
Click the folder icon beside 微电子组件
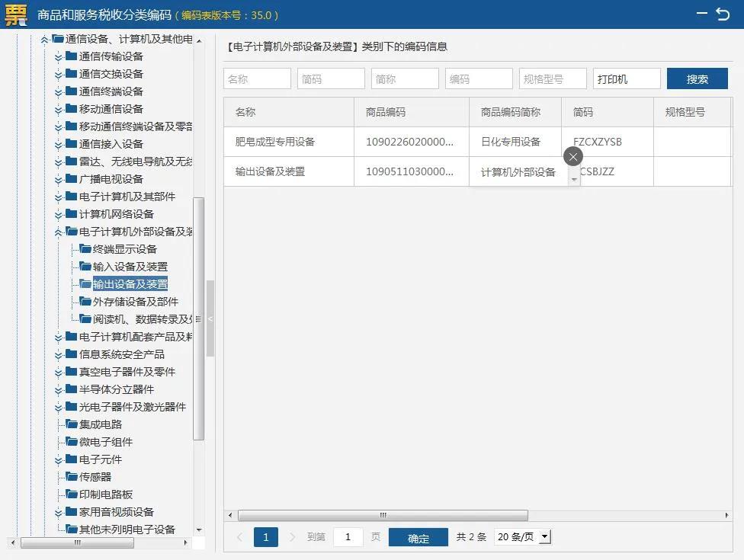point(73,442)
